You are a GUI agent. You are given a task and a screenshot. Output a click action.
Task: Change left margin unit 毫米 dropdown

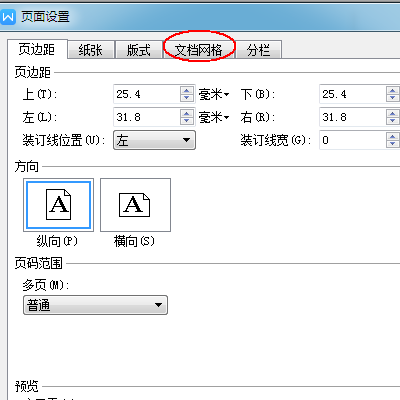click(x=214, y=117)
